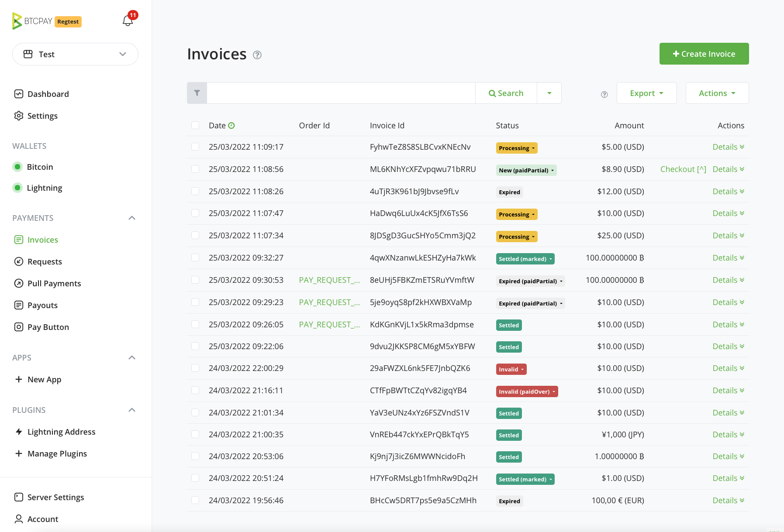The image size is (784, 532).
Task: Open the Checkout link for $8.90 invoice
Action: (x=683, y=169)
